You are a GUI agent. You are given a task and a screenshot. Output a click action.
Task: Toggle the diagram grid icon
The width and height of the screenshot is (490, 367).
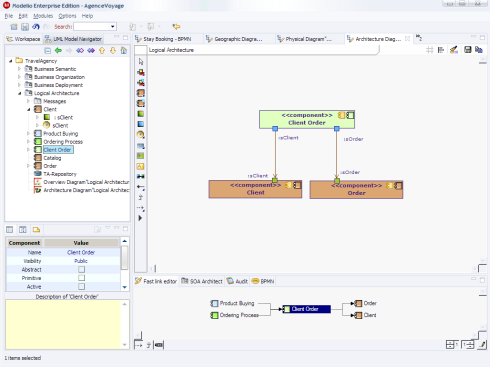[430, 50]
